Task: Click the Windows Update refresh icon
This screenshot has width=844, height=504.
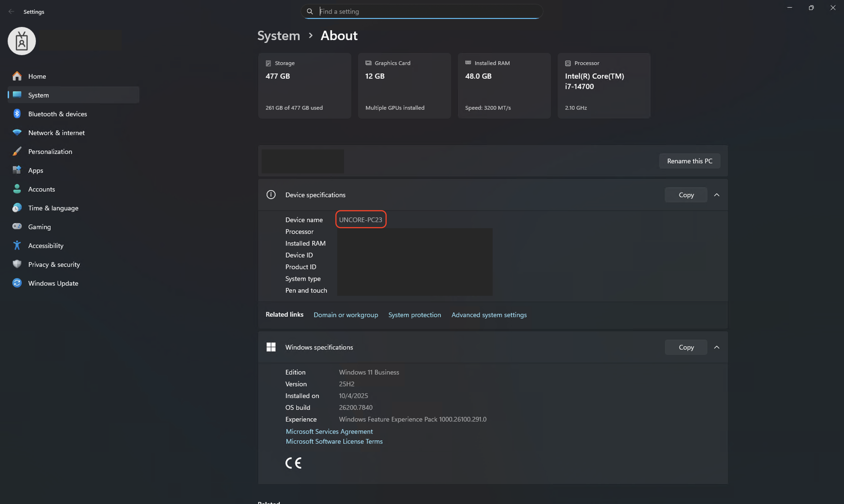Action: [17, 283]
